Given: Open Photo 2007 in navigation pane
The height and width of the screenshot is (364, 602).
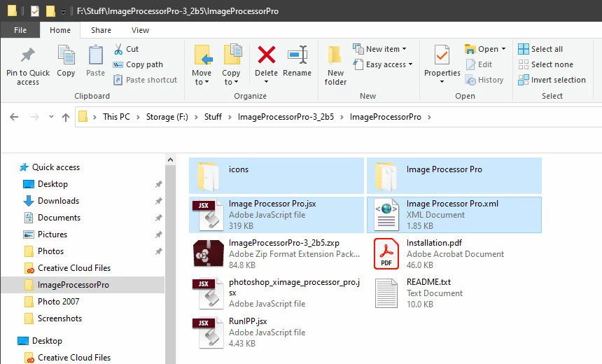Looking at the screenshot, I should click(58, 302).
